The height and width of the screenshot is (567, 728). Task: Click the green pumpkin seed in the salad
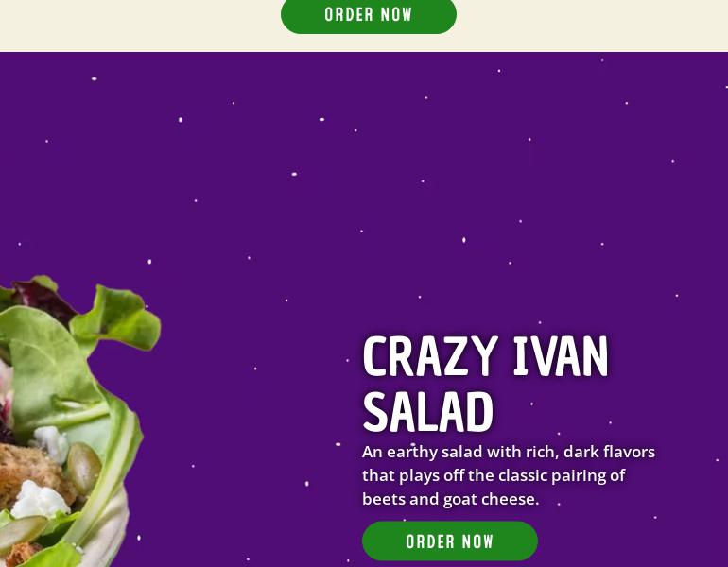tap(84, 468)
